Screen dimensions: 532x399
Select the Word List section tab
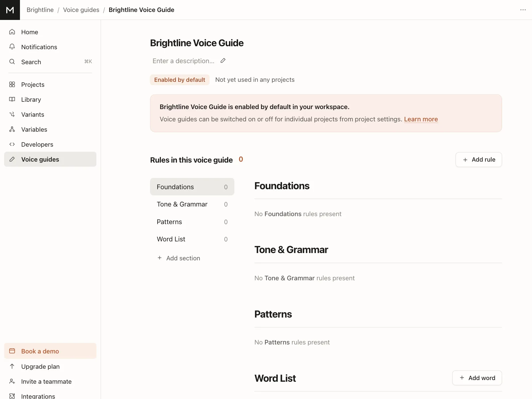tap(192, 239)
